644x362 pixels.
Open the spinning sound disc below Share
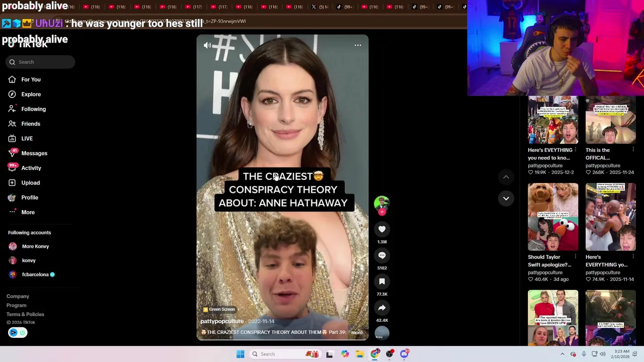click(382, 332)
